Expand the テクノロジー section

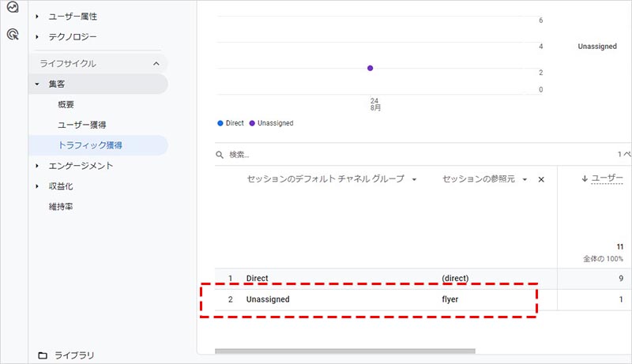click(x=37, y=36)
